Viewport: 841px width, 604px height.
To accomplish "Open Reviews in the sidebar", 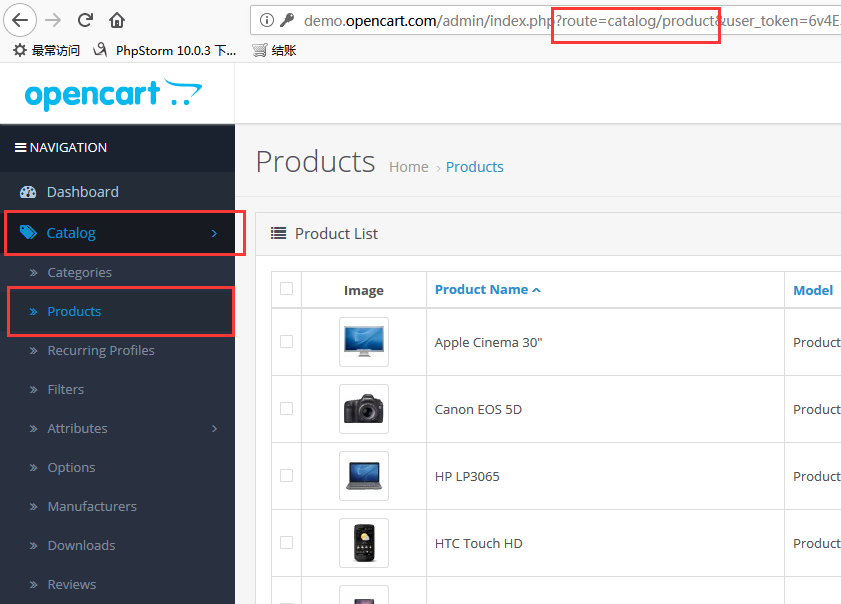I will pyautogui.click(x=71, y=585).
